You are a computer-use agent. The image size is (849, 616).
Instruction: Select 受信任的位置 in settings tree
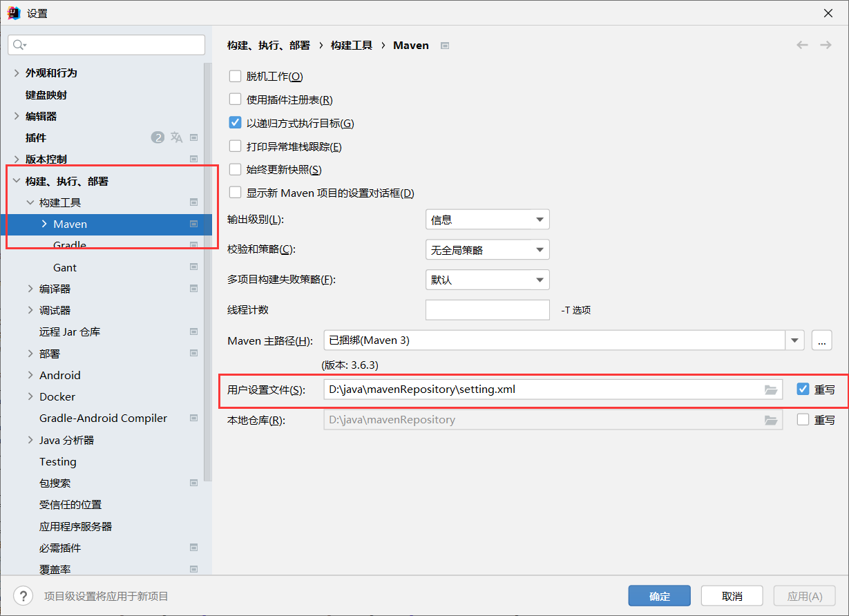(x=70, y=505)
